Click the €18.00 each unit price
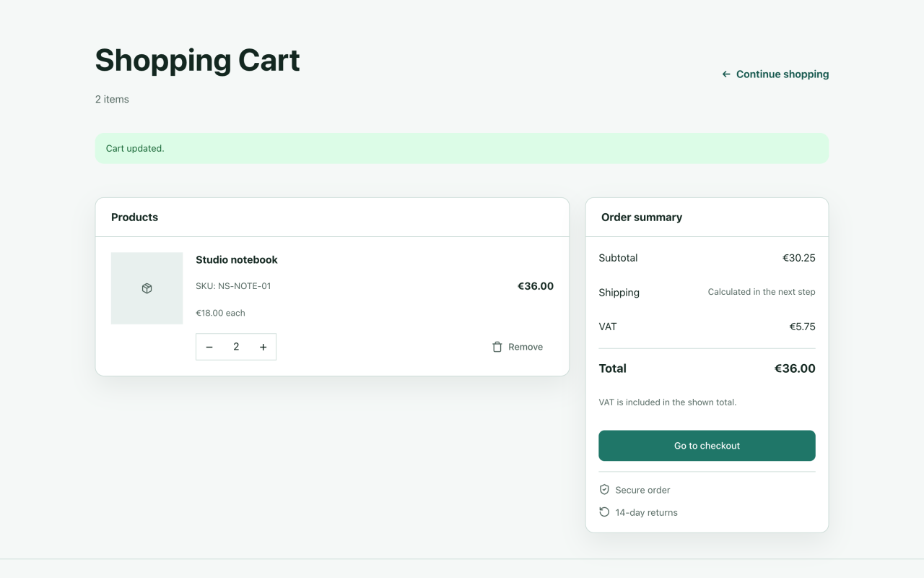The height and width of the screenshot is (578, 924). [x=220, y=313]
